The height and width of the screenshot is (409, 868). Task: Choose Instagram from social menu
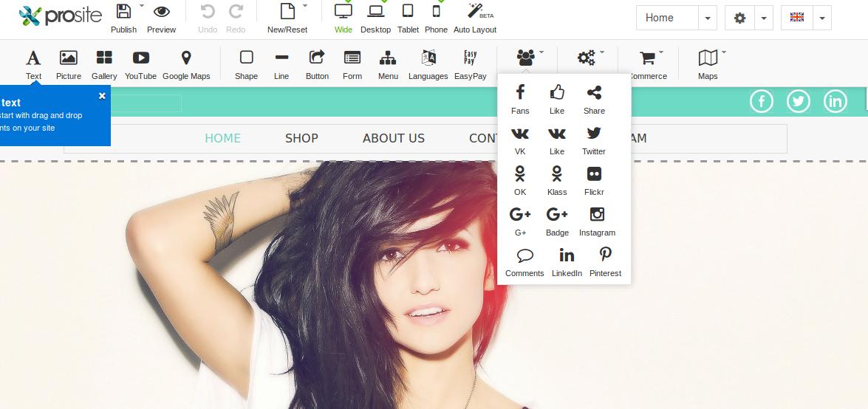point(597,221)
